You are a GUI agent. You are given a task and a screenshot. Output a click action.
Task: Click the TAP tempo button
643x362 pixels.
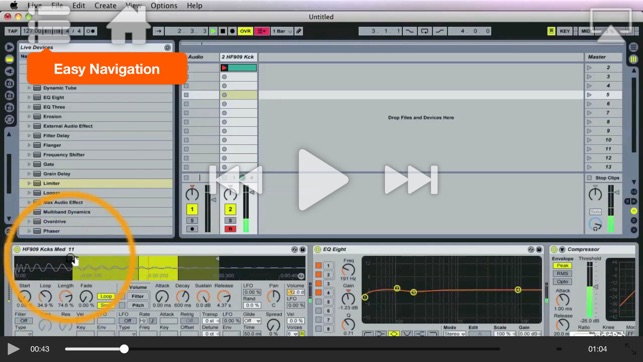coord(12,31)
